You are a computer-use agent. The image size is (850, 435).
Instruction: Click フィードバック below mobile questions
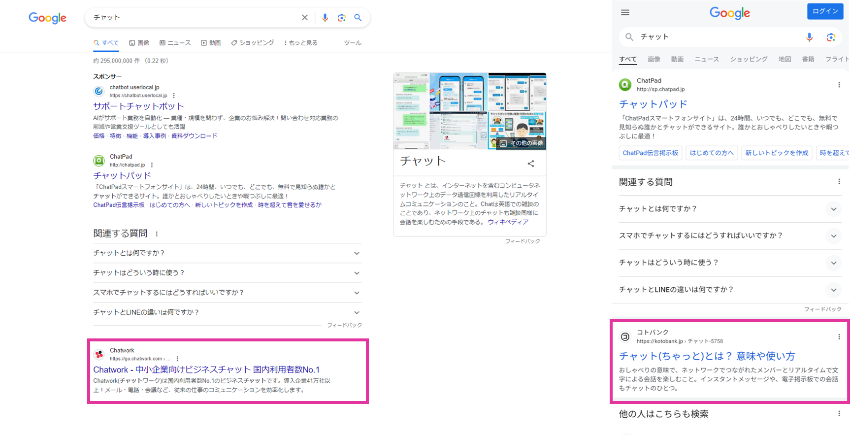coord(823,309)
